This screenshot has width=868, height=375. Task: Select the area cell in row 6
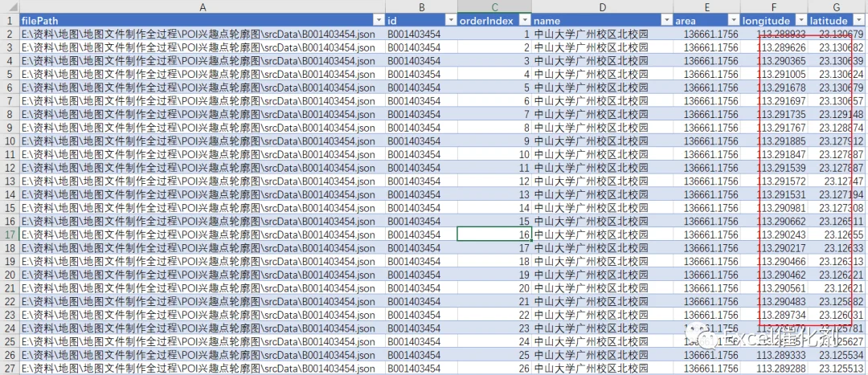pos(706,88)
